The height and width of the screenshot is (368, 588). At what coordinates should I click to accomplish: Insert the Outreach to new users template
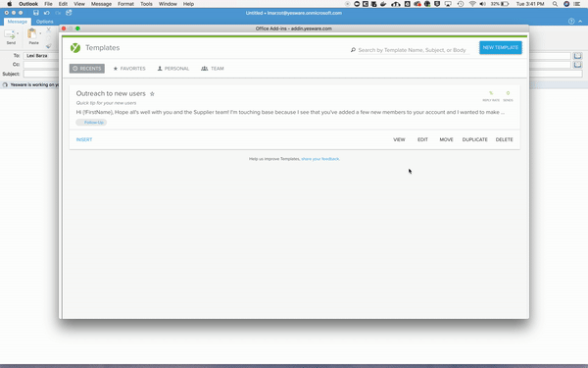tap(84, 139)
